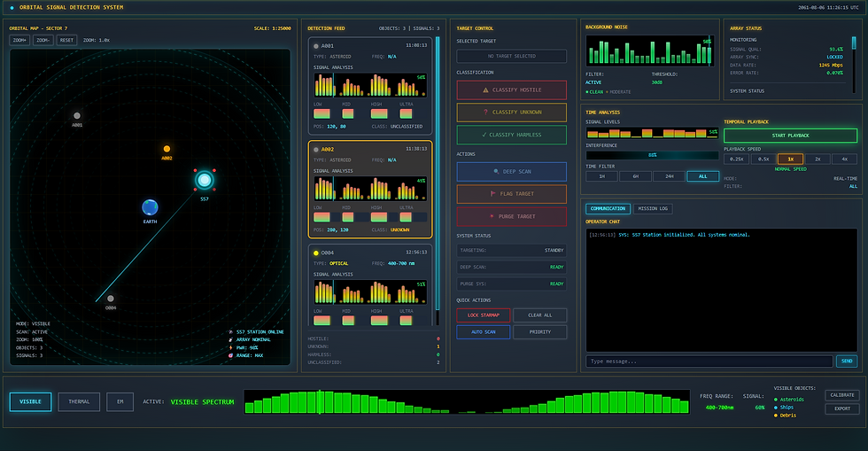Click the Priority quick action
Viewport: 868px width, 451px height.
point(539,332)
